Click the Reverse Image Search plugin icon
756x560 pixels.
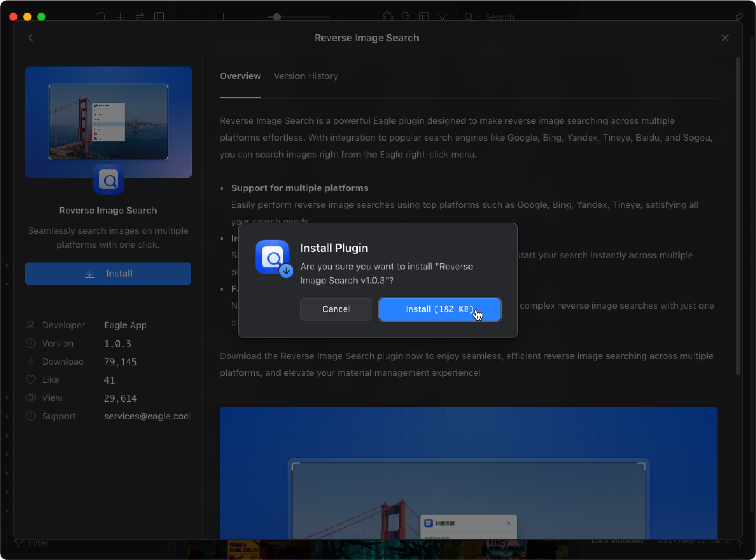coord(109,180)
